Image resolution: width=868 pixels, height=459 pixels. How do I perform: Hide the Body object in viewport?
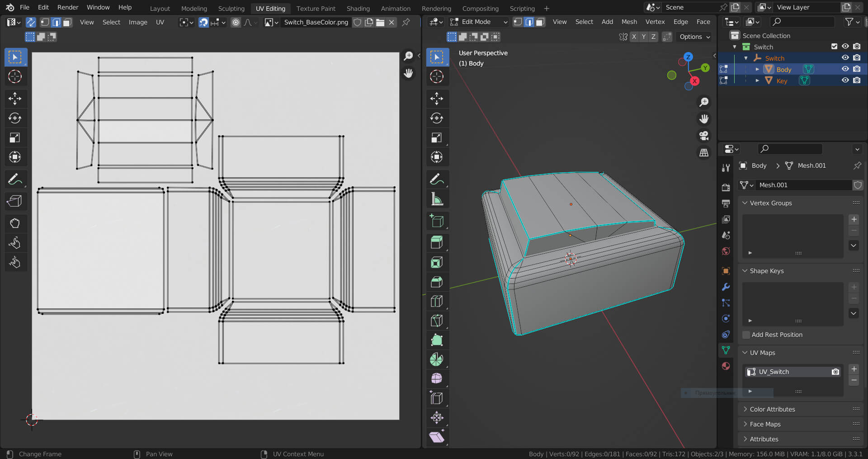pos(845,69)
